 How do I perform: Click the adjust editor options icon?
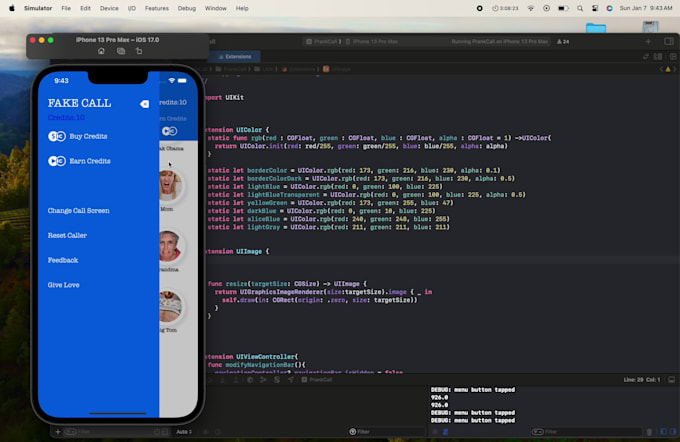point(658,56)
